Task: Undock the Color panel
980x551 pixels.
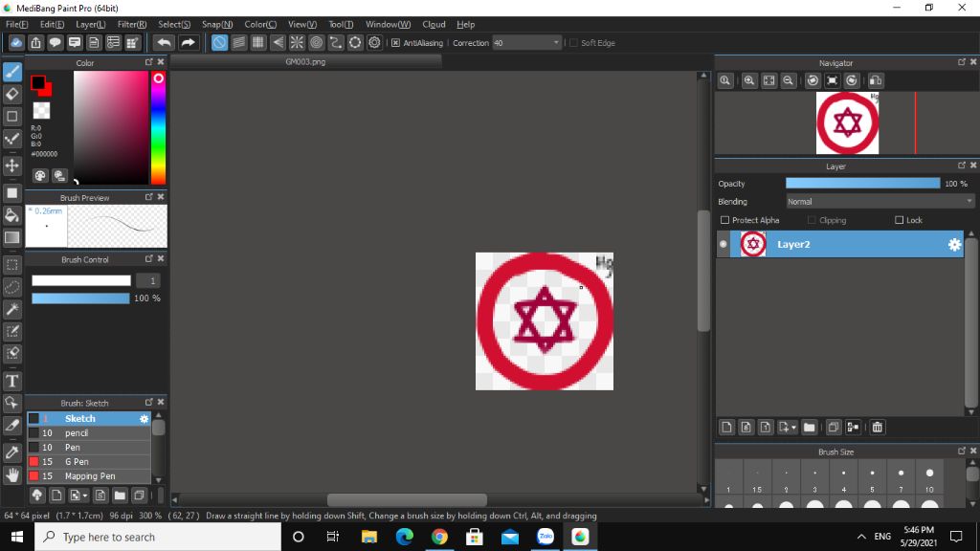Action: point(148,62)
